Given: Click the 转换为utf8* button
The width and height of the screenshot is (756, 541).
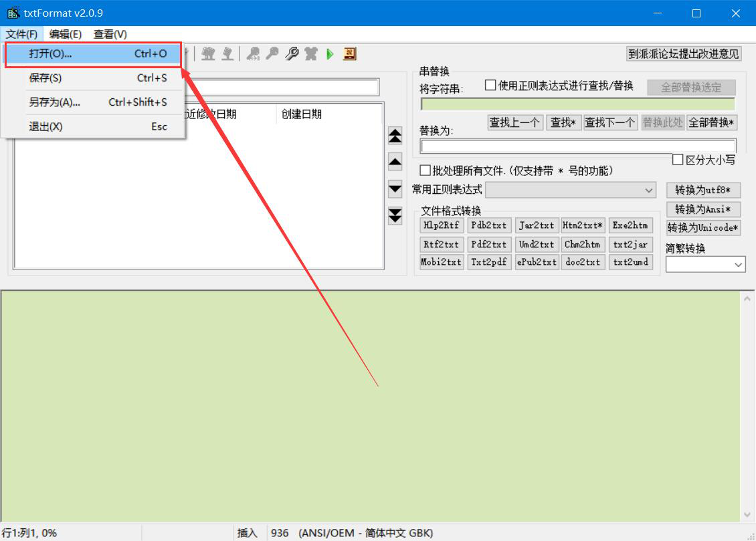Looking at the screenshot, I should point(703,190).
